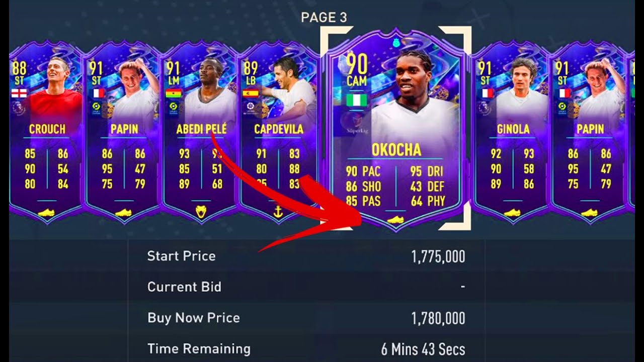
Task: Click the Ghana flag on Abedi Pelé card
Action: [174, 94]
